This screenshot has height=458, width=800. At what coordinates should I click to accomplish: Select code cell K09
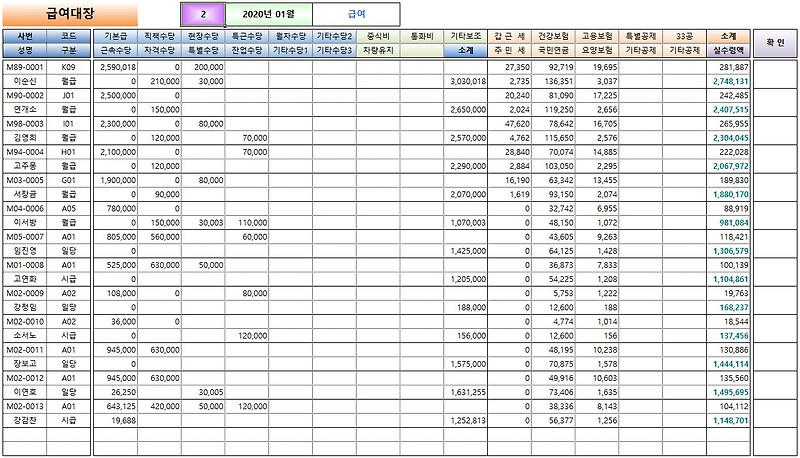click(68, 67)
